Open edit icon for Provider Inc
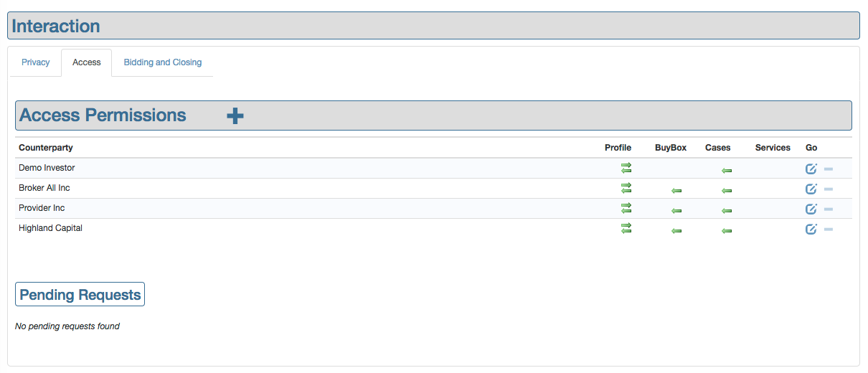Image resolution: width=868 pixels, height=373 pixels. click(811, 209)
